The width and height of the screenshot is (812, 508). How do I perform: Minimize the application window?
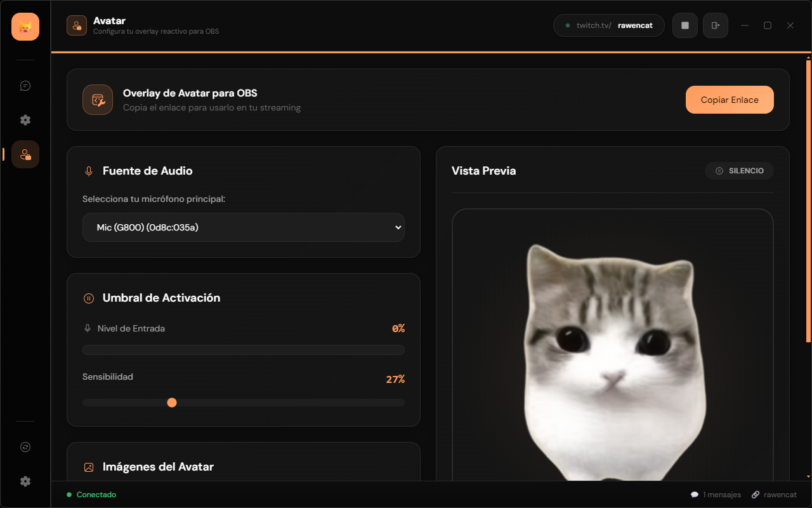(745, 25)
